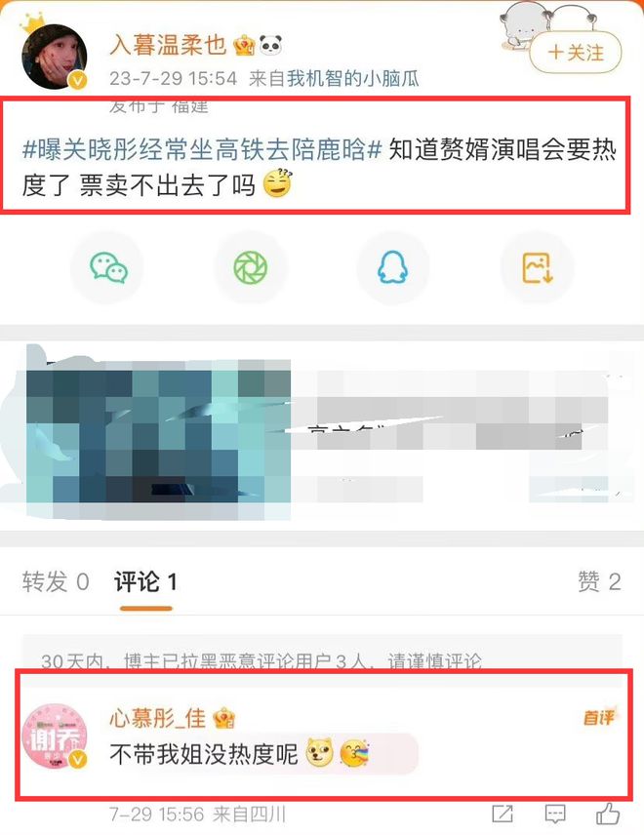Image resolution: width=644 pixels, height=835 pixels.
Task: Forward the comment using share arrow icon
Action: 503,814
